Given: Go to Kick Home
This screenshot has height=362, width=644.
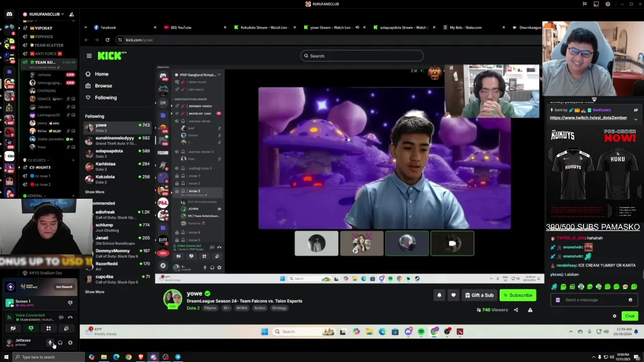Looking at the screenshot, I should pos(97,74).
